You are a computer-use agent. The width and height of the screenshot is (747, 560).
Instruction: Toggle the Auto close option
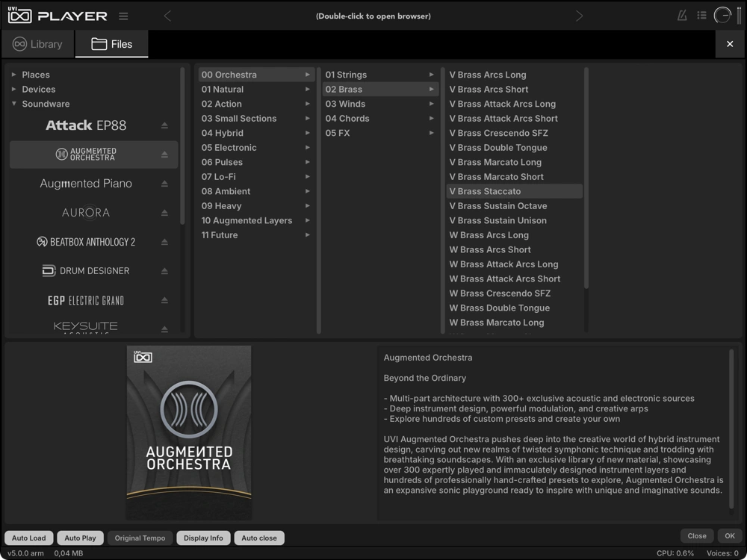coord(259,538)
